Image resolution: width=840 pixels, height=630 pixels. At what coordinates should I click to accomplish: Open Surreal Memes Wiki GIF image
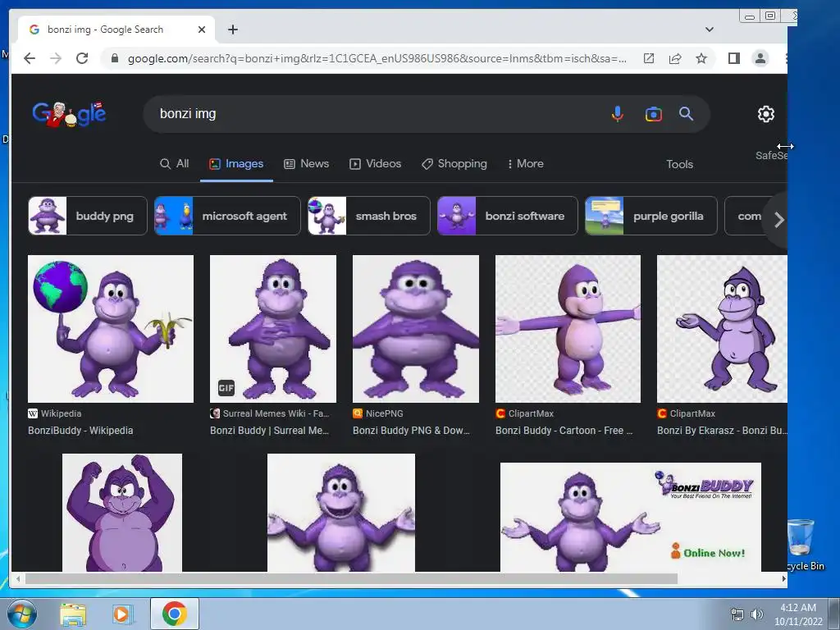click(272, 328)
